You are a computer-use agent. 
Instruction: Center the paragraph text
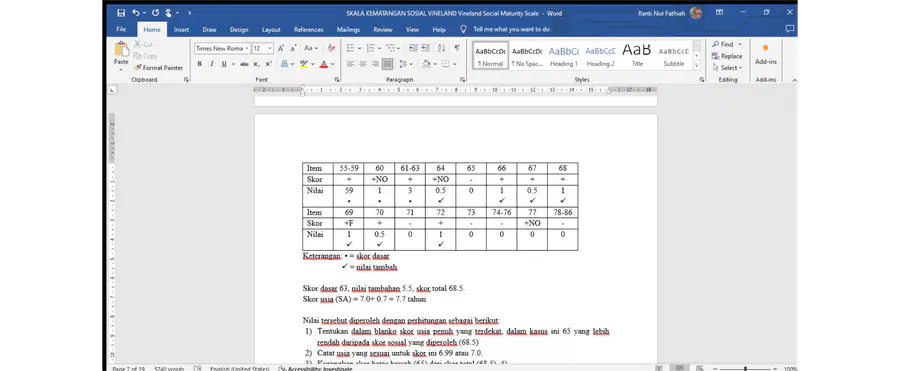(363, 64)
